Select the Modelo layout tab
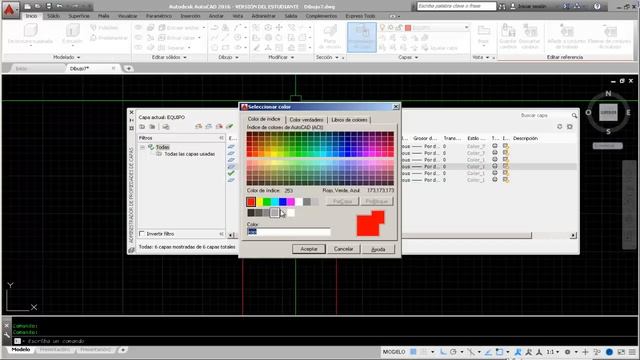This screenshot has height=360, width=640. pos(20,350)
